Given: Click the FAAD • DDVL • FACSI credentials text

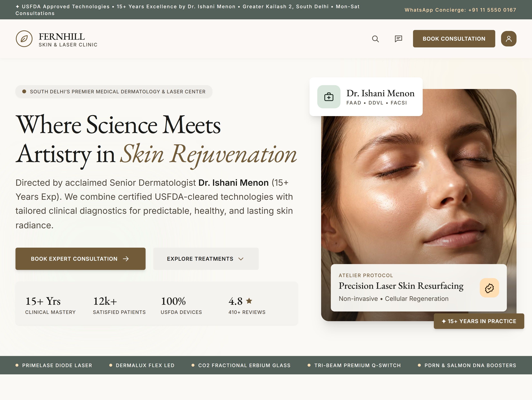Looking at the screenshot, I should click(x=377, y=103).
